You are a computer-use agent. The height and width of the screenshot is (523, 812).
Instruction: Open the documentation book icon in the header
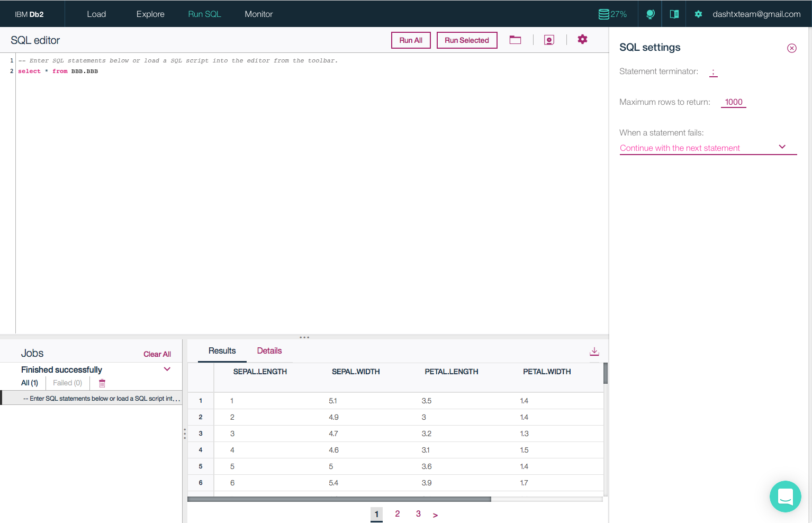coord(674,14)
